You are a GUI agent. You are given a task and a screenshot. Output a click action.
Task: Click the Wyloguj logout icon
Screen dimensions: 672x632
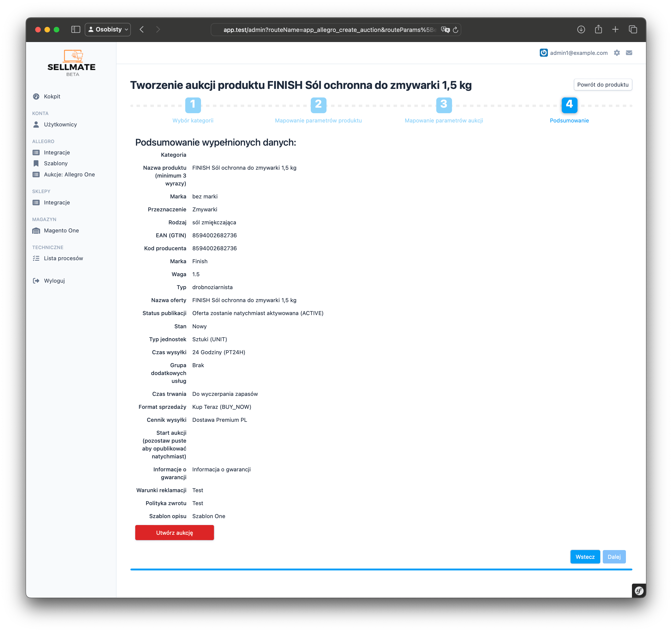36,281
